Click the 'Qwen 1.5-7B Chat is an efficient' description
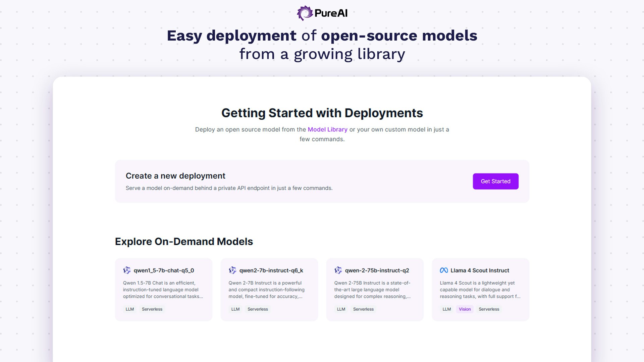 [163, 290]
